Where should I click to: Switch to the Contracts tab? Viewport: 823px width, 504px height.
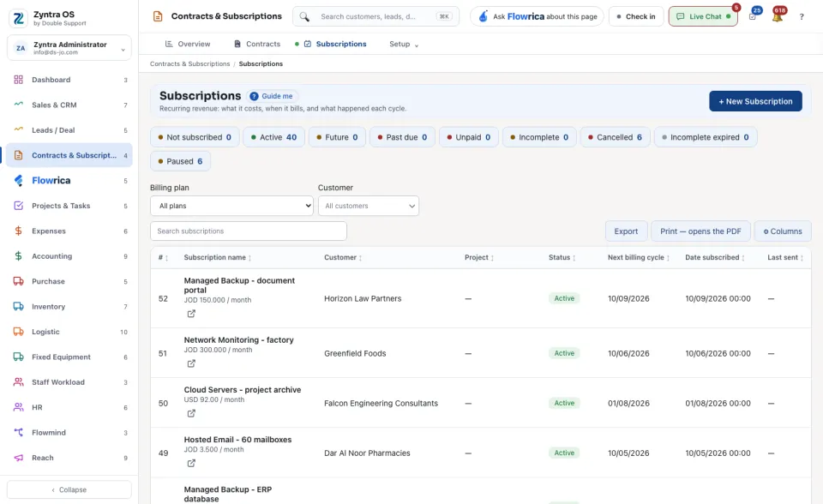tap(257, 44)
